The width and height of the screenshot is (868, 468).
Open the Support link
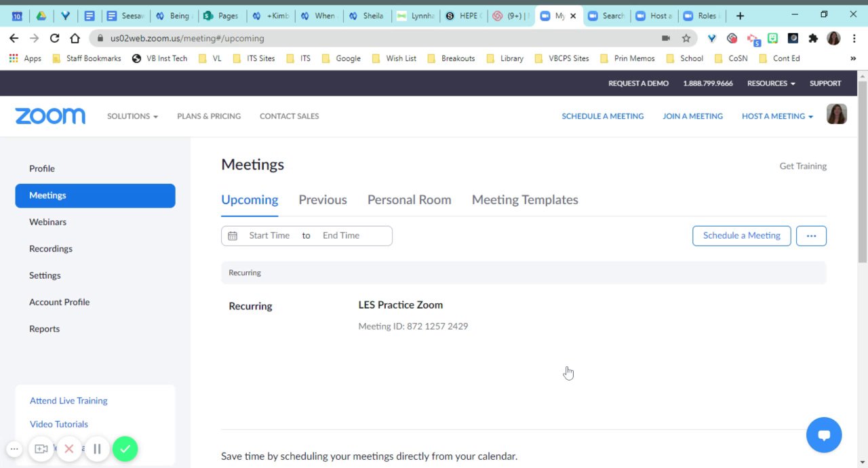(825, 83)
